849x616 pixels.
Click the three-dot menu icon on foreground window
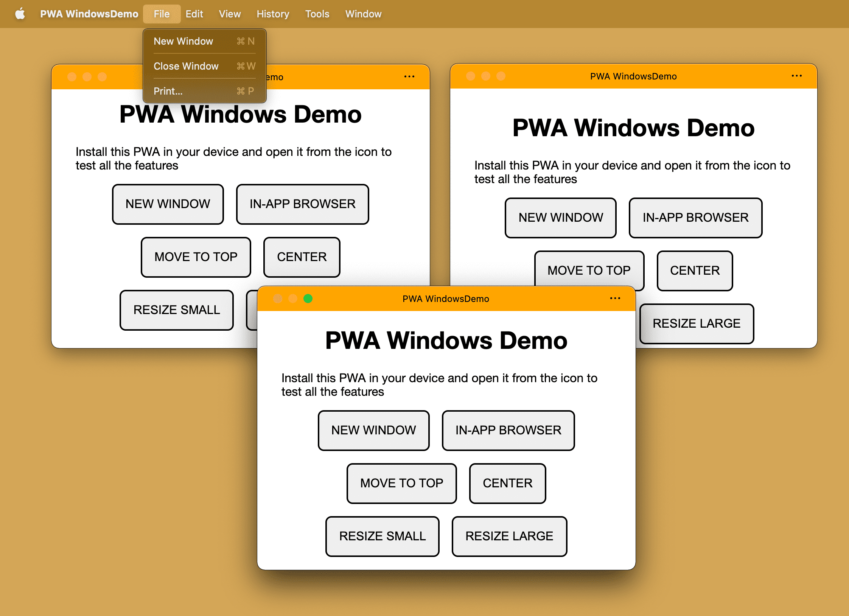tap(615, 299)
